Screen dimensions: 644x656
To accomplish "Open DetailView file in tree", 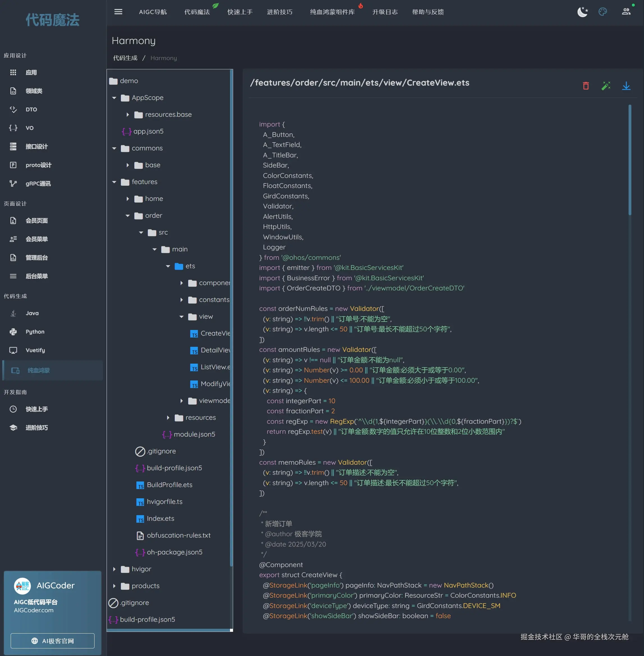I will pyautogui.click(x=215, y=350).
